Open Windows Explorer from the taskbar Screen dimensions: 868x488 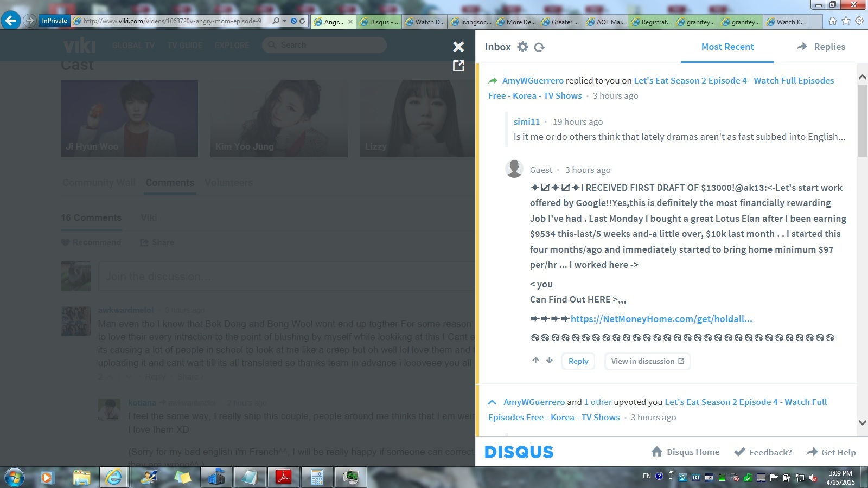[81, 477]
